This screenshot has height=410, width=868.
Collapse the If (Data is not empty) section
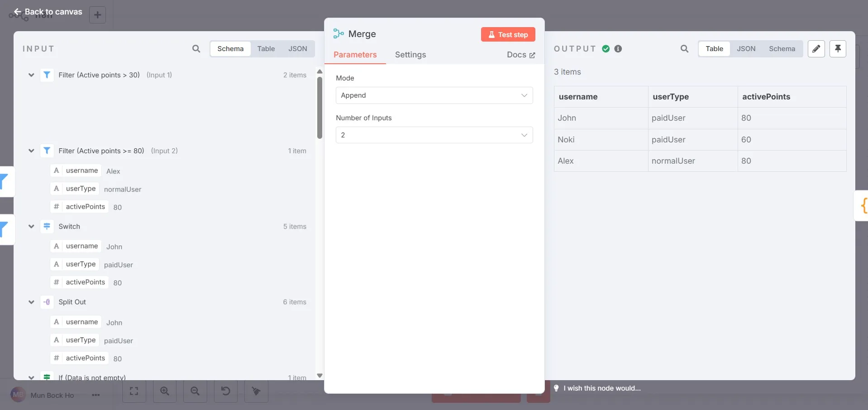pyautogui.click(x=31, y=377)
